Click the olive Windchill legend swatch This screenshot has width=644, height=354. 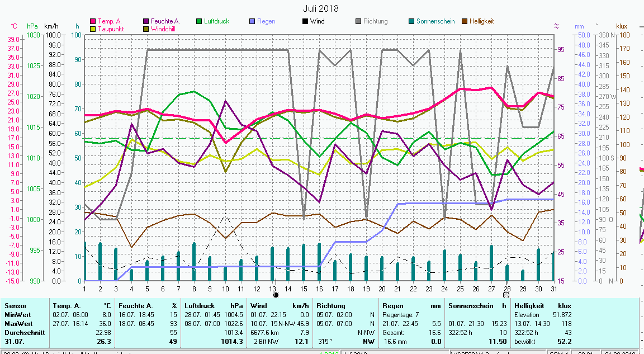[x=146, y=29]
